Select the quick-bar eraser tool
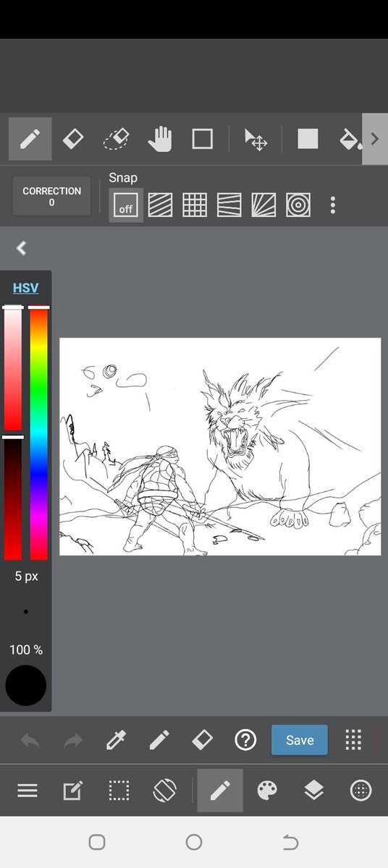The image size is (388, 868). pyautogui.click(x=202, y=740)
